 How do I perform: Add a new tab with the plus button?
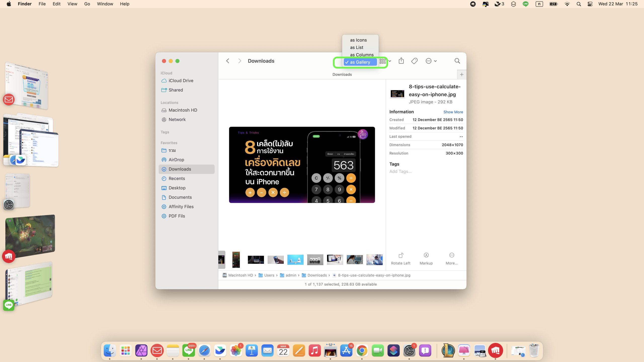pyautogui.click(x=462, y=74)
